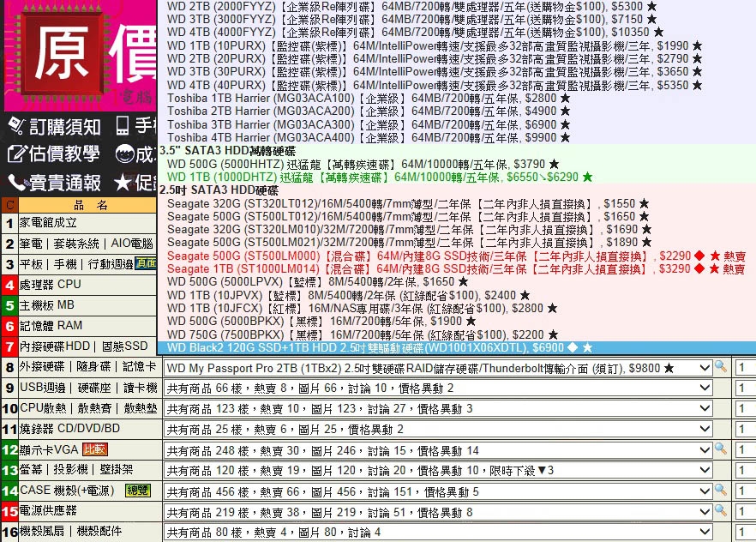Click the 原價屋 logo

pos(80,55)
